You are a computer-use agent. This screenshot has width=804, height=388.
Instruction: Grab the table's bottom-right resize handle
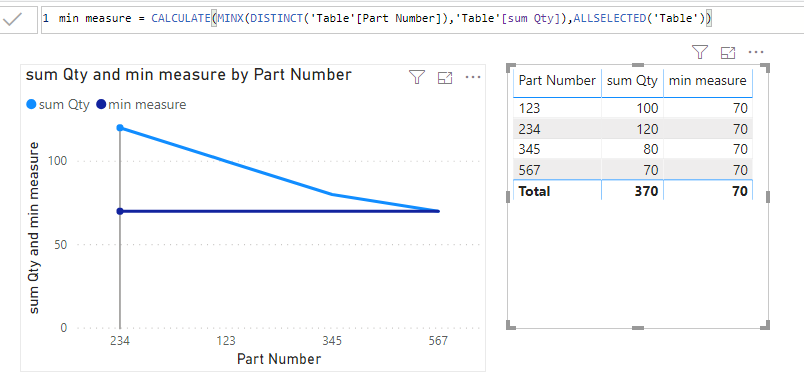pyautogui.click(x=766, y=325)
